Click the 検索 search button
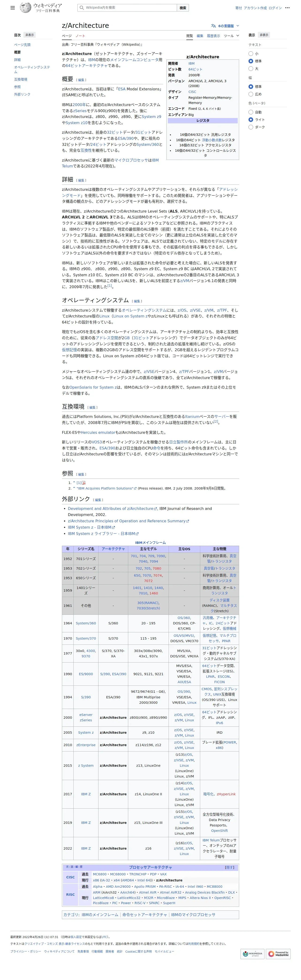301x980 pixels. [x=183, y=7]
